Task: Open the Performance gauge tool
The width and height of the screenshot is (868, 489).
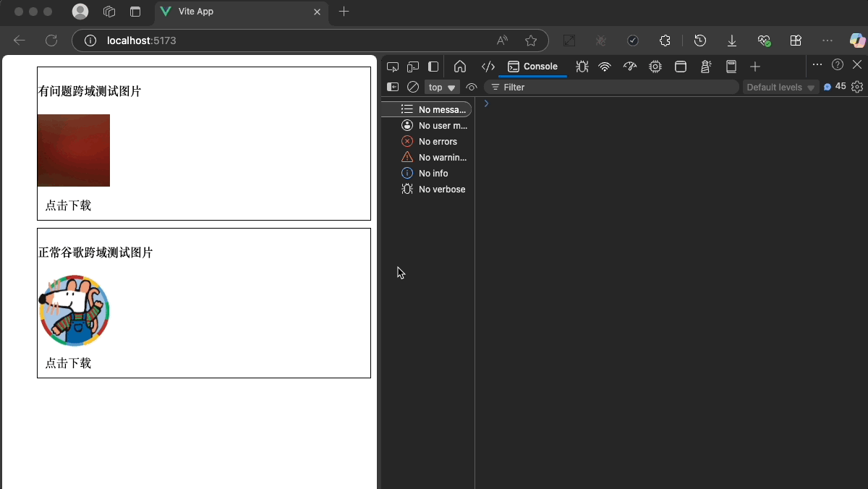Action: point(630,67)
